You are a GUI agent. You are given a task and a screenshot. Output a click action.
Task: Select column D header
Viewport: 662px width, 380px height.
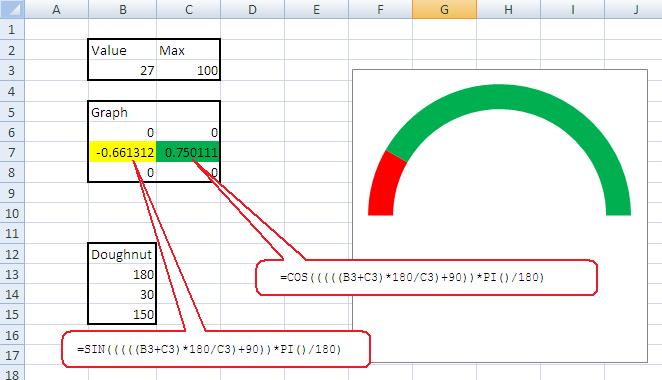point(252,9)
